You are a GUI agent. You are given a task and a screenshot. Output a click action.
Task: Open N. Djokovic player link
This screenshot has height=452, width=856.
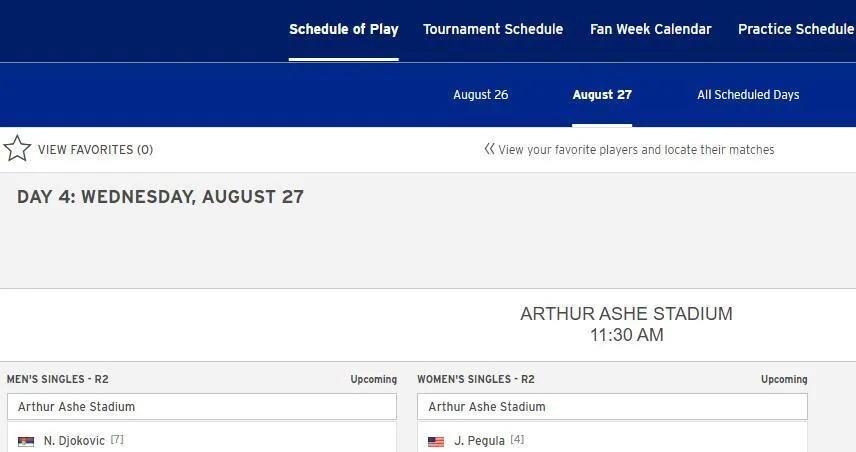74,441
